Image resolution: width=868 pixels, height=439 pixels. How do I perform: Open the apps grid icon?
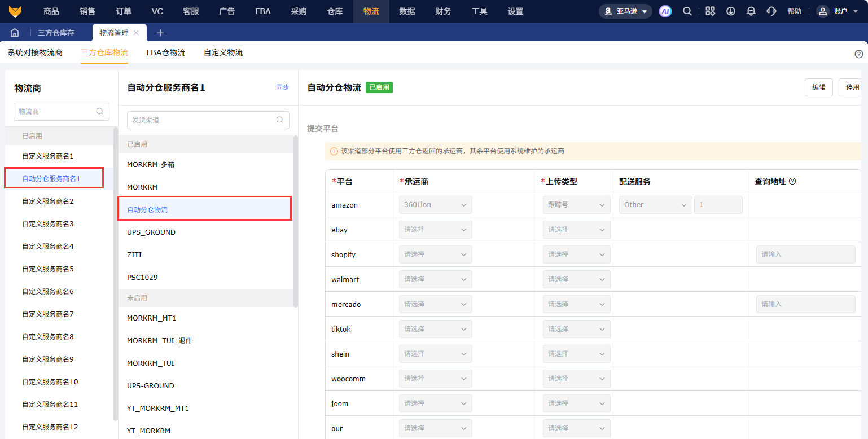tap(710, 11)
